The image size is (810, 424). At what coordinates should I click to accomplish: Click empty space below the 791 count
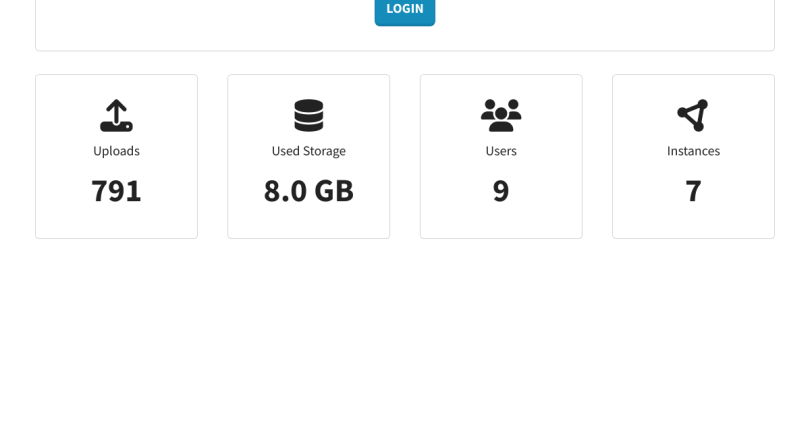tap(116, 224)
